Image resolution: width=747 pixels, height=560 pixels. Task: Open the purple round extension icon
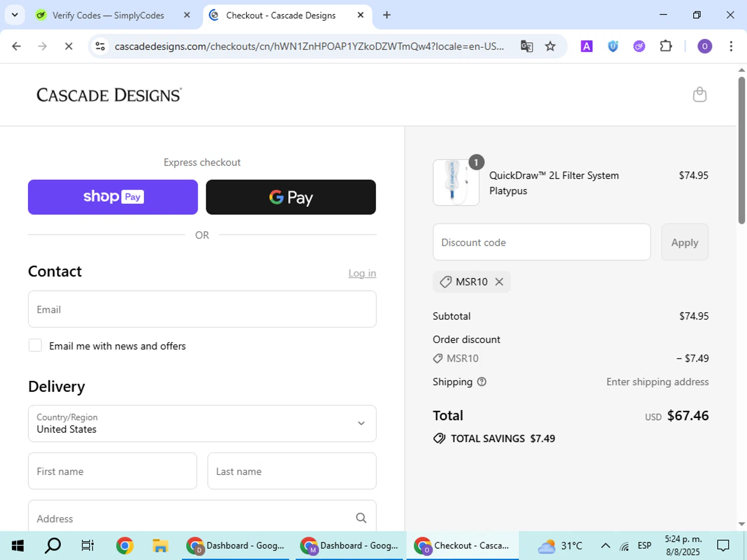click(x=639, y=46)
